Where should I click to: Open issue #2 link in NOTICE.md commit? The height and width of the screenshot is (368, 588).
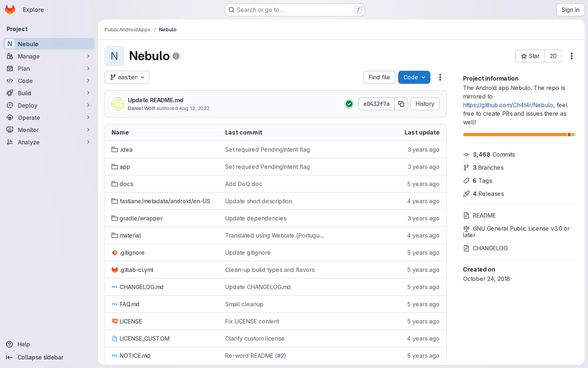281,356
